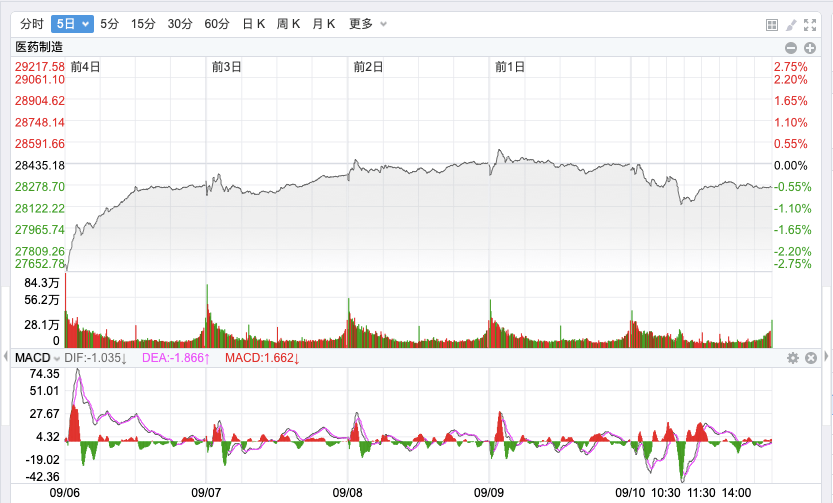This screenshot has width=833, height=503.
Task: Close the MACD indicator panel
Action: 811,358
